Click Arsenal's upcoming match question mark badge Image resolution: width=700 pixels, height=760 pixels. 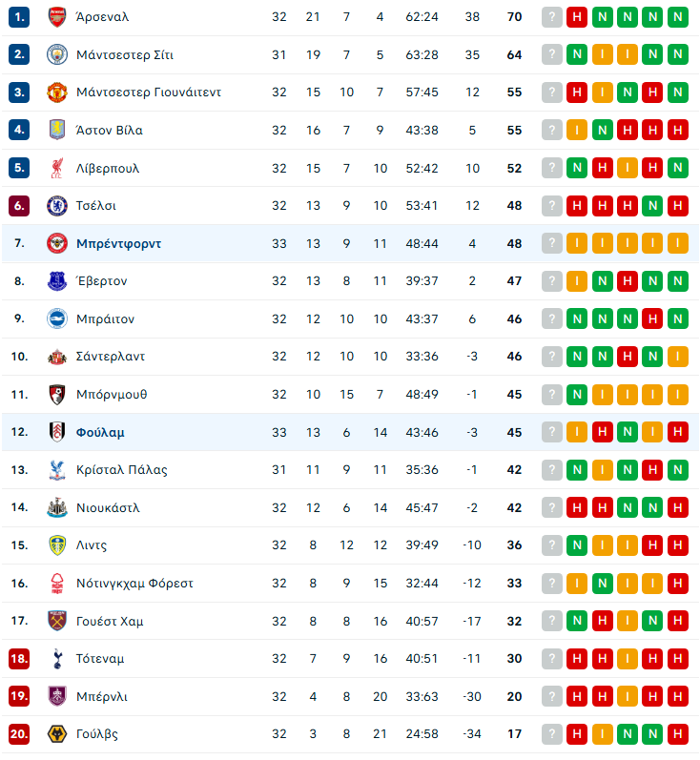coord(551,17)
